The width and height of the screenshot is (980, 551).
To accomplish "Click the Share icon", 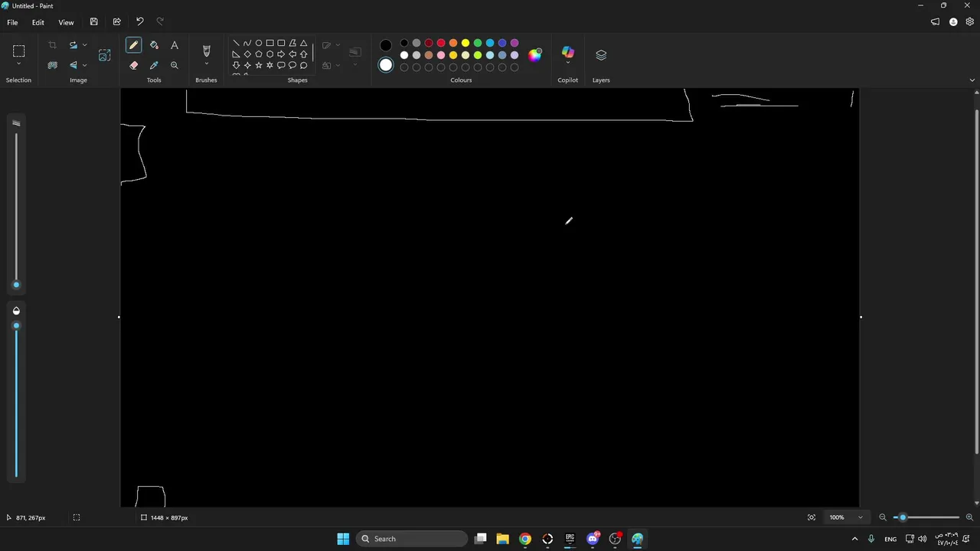I will click(x=116, y=22).
